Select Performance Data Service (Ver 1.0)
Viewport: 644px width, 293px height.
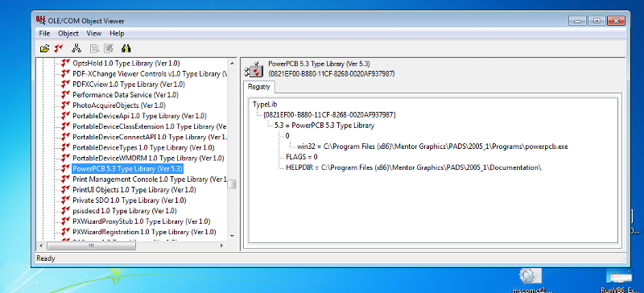click(x=126, y=95)
